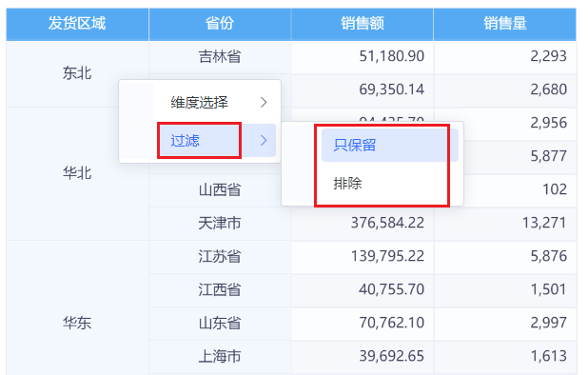Select the 江西省 province cell
This screenshot has width=588, height=375.
tap(220, 290)
